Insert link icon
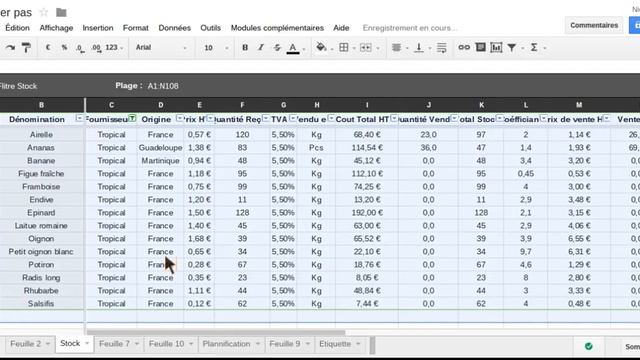The image size is (640, 360). 464,47
